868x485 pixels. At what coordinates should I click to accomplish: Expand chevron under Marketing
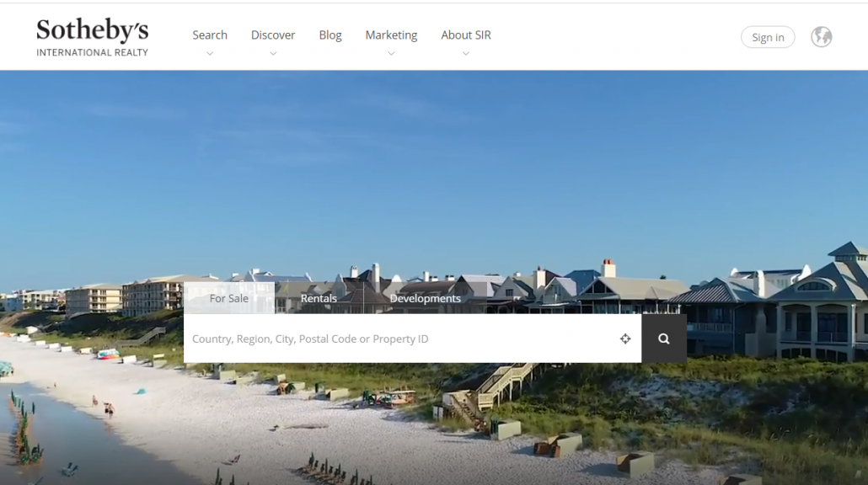pyautogui.click(x=391, y=54)
